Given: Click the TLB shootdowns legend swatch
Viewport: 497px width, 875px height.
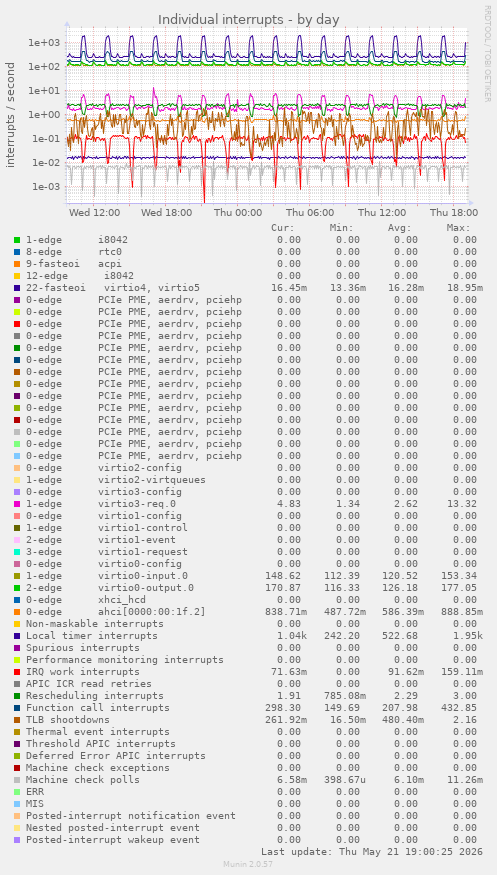Looking at the screenshot, I should (x=17, y=720).
